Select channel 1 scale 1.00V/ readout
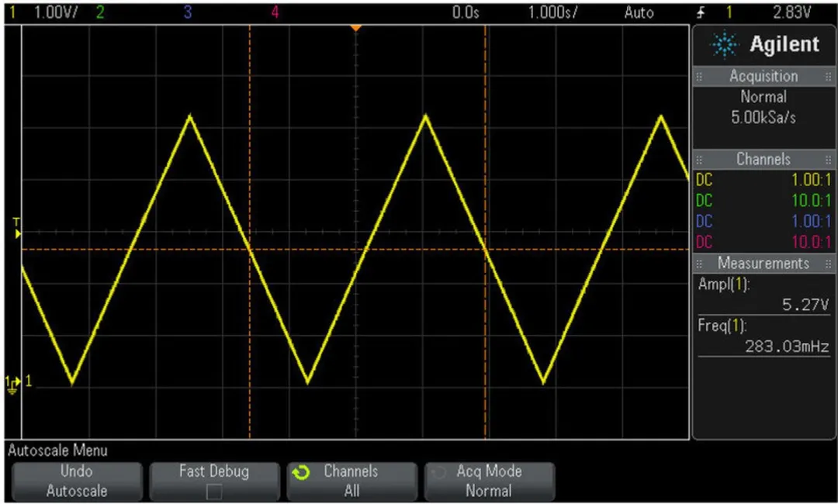This screenshot has height=504, width=838. (x=56, y=13)
